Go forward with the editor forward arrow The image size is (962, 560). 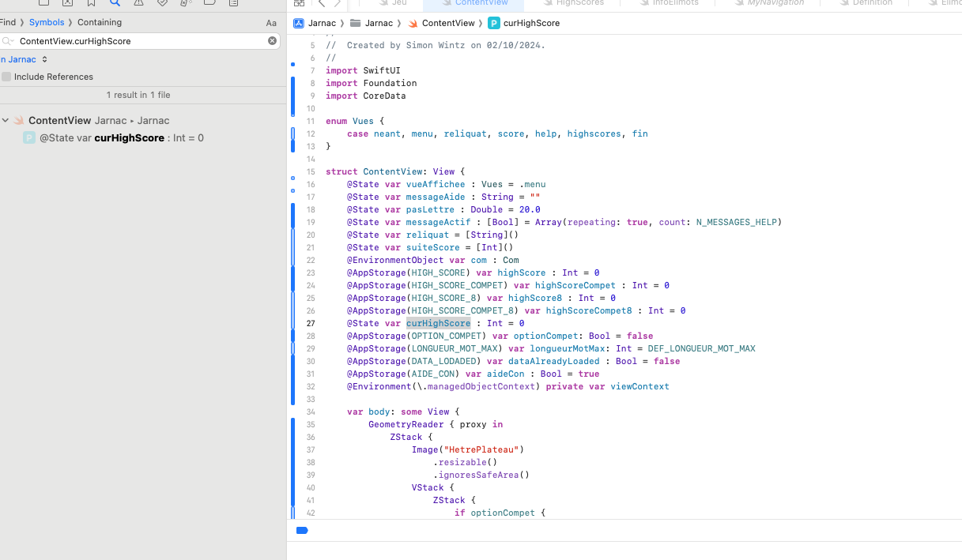point(338,3)
